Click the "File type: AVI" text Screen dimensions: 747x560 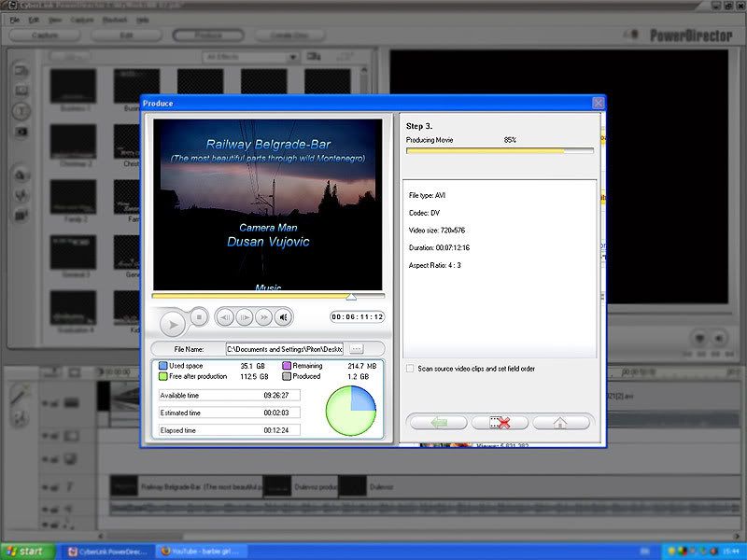tap(427, 195)
